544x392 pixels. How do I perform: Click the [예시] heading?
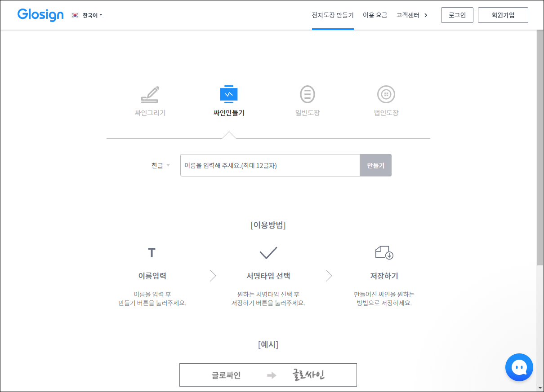pyautogui.click(x=268, y=345)
